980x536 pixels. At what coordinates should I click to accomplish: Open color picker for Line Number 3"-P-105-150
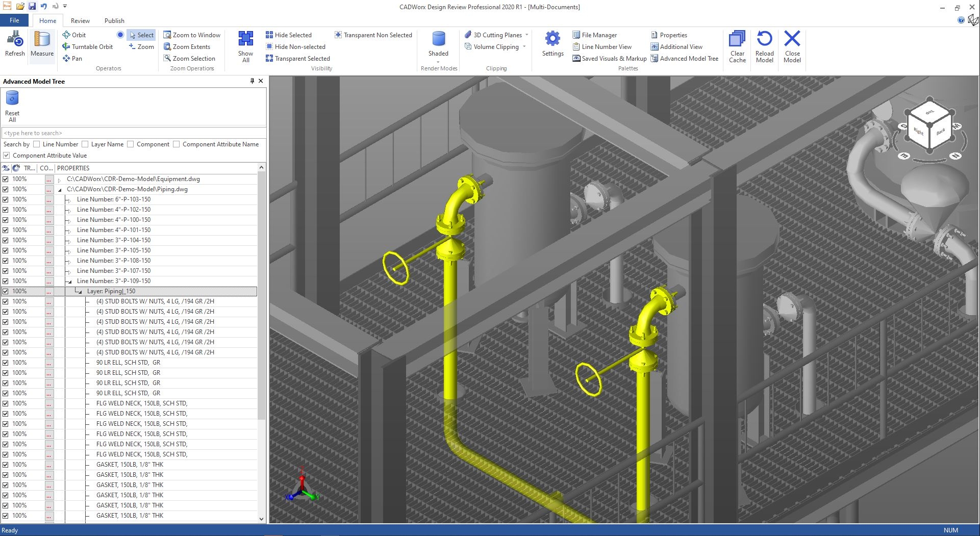coord(49,250)
